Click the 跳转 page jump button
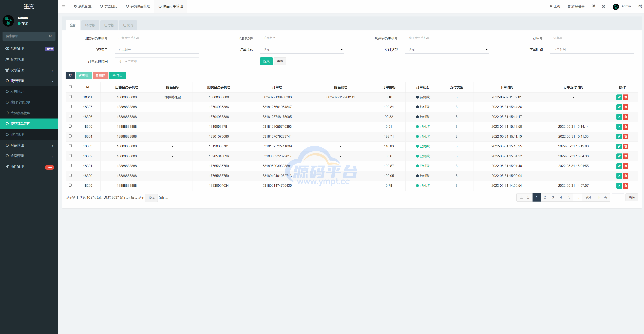Image resolution: width=644 pixels, height=334 pixels. [632, 198]
